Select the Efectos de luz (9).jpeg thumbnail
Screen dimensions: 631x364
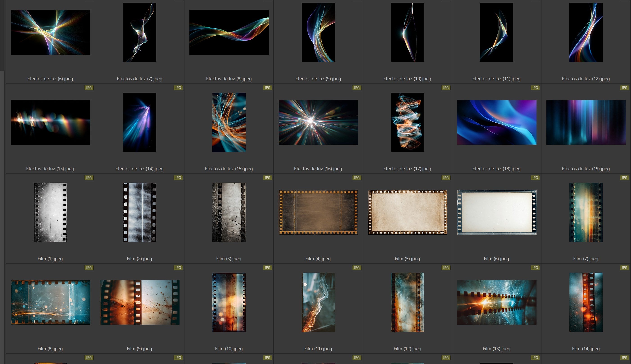(318, 32)
